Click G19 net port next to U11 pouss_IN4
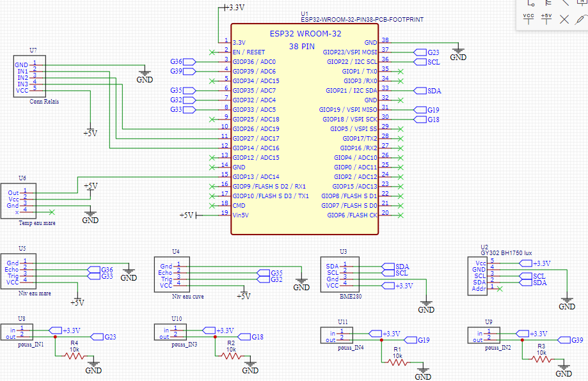The image size is (588, 381). 417,340
